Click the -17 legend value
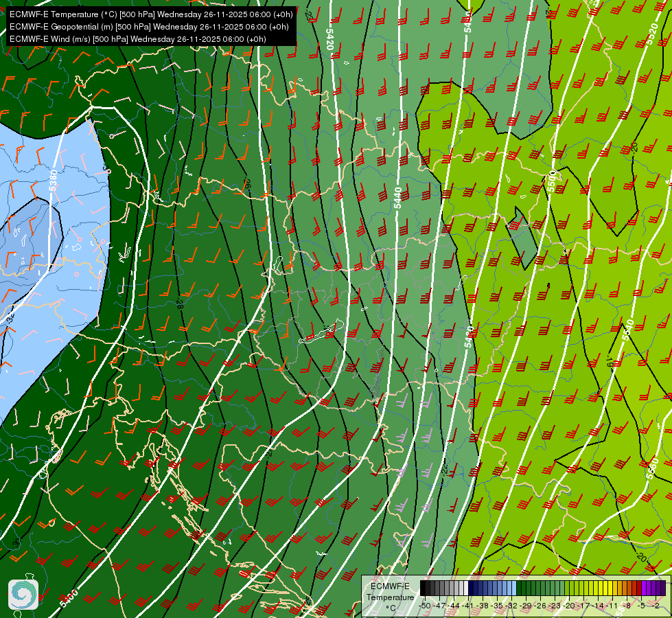Image resolution: width=672 pixels, height=618 pixels. 583,606
